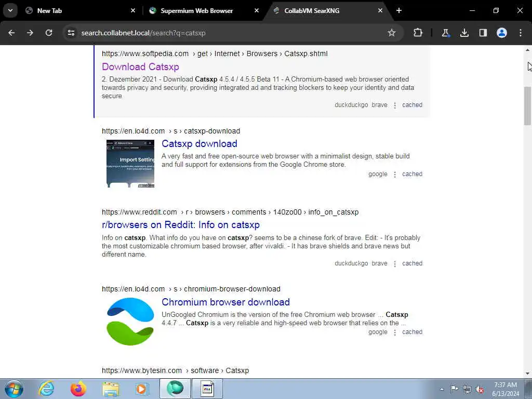
Task: Click the Chromium browser logo thumbnail
Action: tap(130, 321)
